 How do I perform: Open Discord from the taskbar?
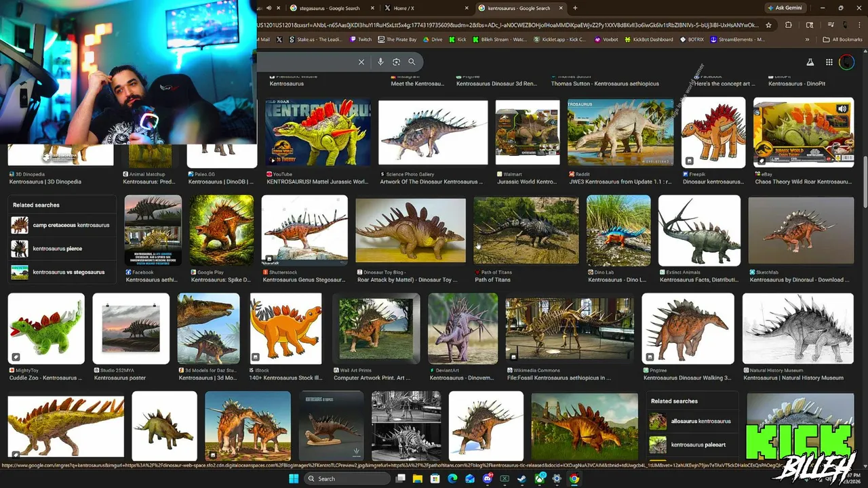488,479
